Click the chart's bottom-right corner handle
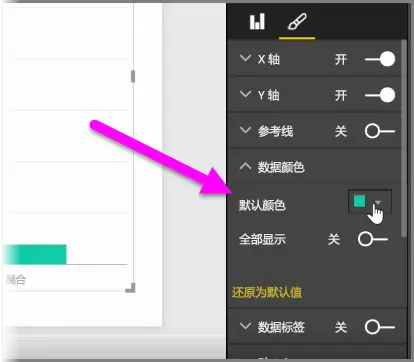Viewport: 414px width, 362px height. coord(131,288)
